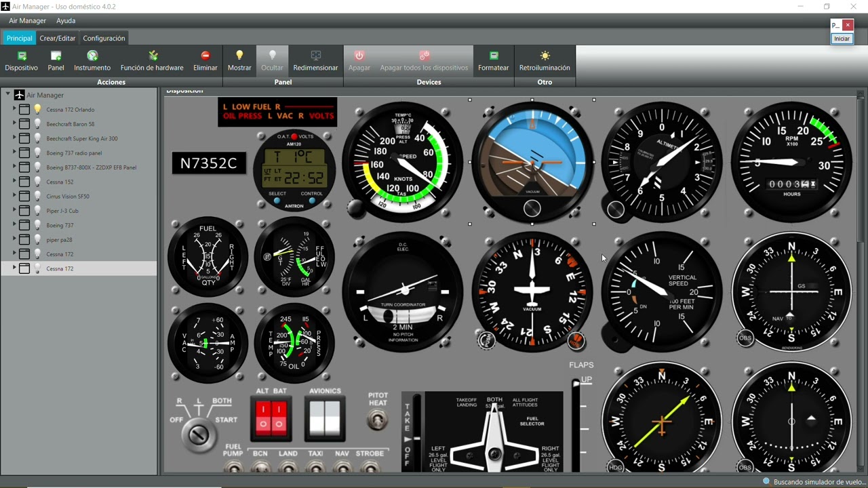Close the small P... popup window
The width and height of the screenshot is (868, 488).
(x=848, y=25)
